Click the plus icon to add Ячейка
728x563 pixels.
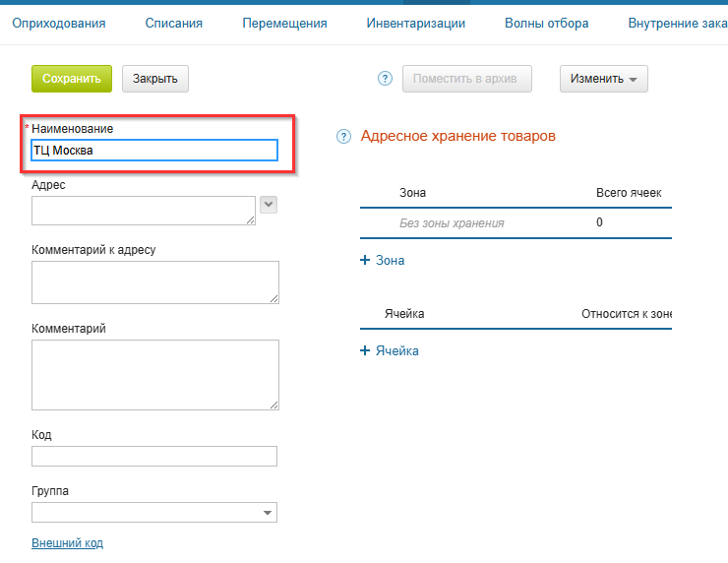click(365, 350)
